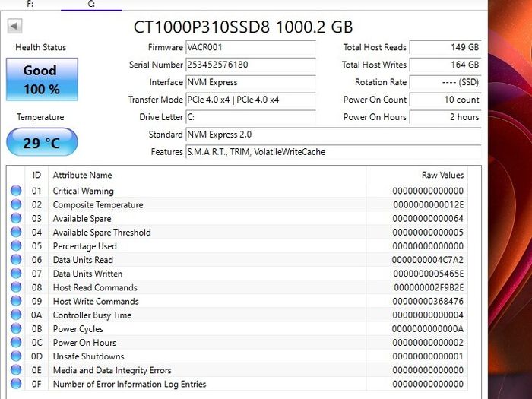Click the Serial Number field
Image resolution: width=532 pixels, height=399 pixels.
251,65
